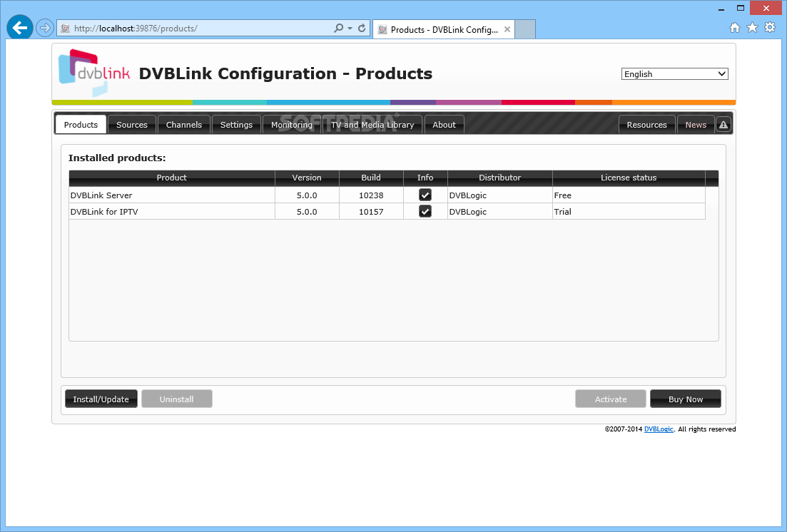Close the Products - DVBLink Config tab
Screen dimensions: 787x532
pos(507,29)
